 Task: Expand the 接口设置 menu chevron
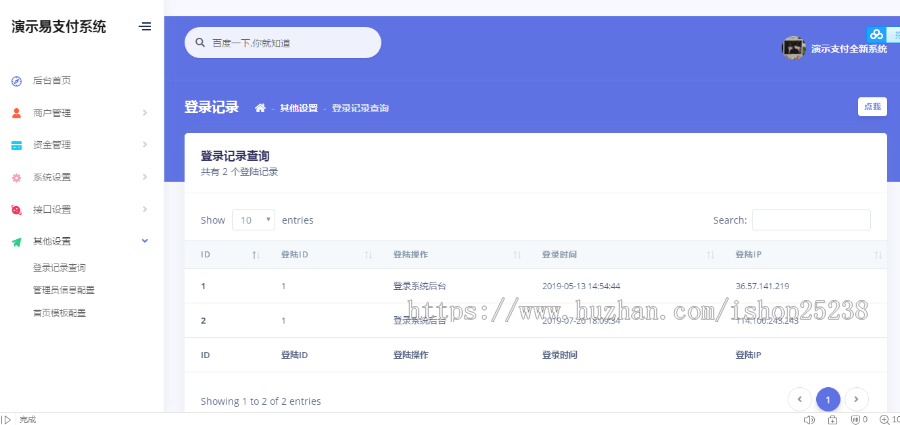coord(145,209)
